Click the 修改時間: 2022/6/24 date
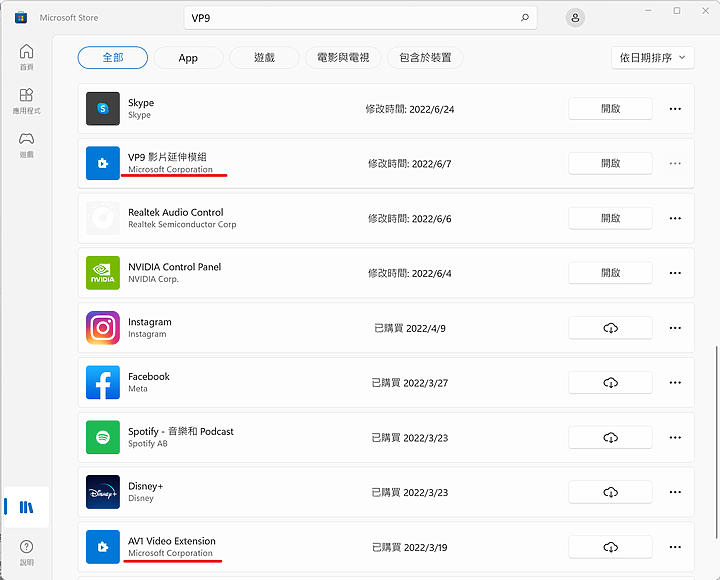 click(x=410, y=109)
